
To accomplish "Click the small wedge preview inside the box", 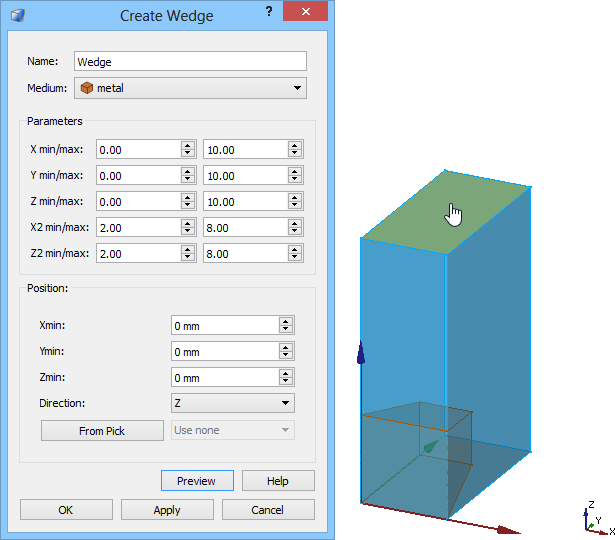I will tap(417, 459).
